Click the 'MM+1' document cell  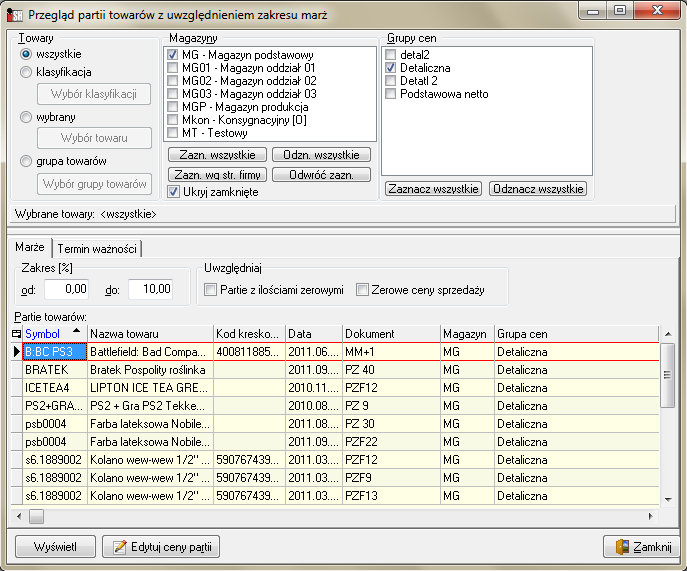[391, 352]
